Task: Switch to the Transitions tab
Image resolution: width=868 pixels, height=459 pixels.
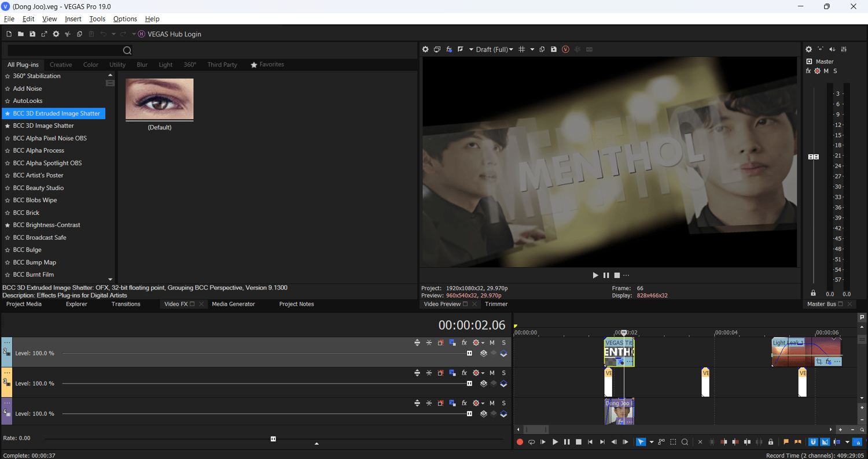Action: [126, 304]
